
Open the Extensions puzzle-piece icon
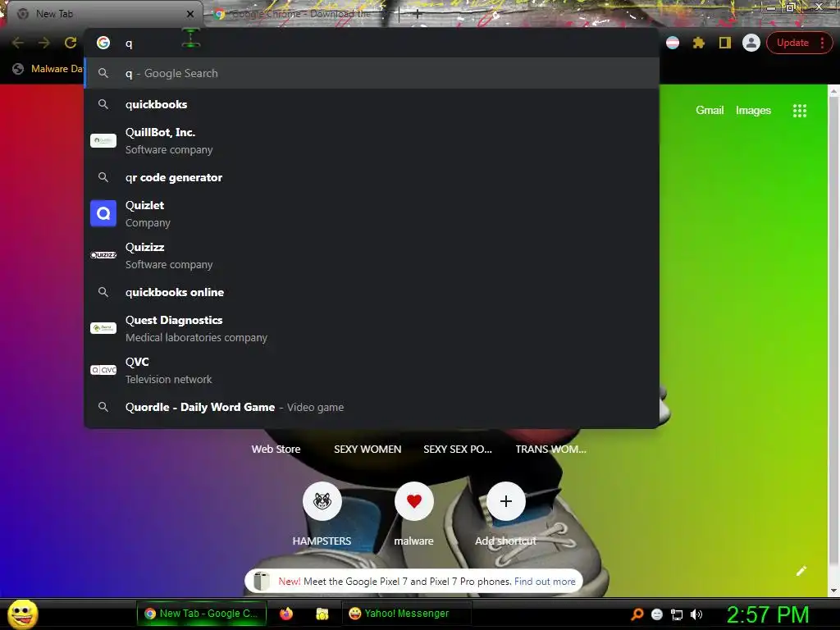[699, 43]
